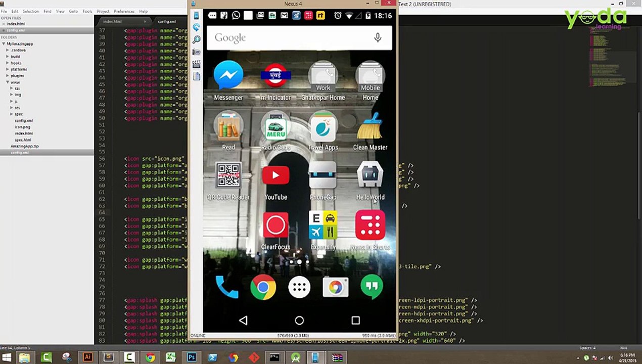Open the Radio Cabs folder
Screen dimensions: 642x364
pyautogui.click(x=276, y=126)
